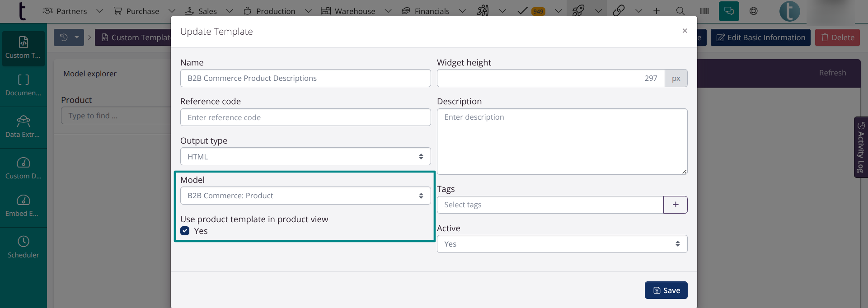The image size is (868, 308).
Task: Click the help lifebuoy icon
Action: tap(754, 11)
